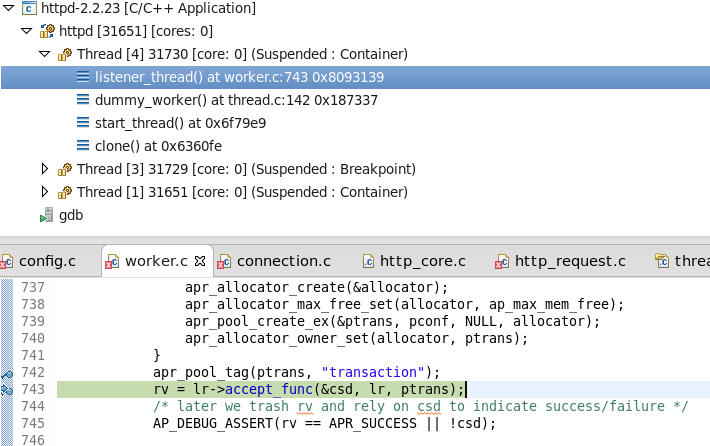This screenshot has height=446, width=710.
Task: Select the dummy_worker() stack frame icon
Action: click(83, 100)
